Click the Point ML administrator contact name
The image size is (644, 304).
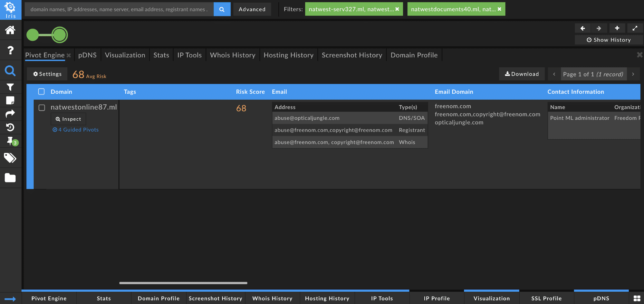580,118
